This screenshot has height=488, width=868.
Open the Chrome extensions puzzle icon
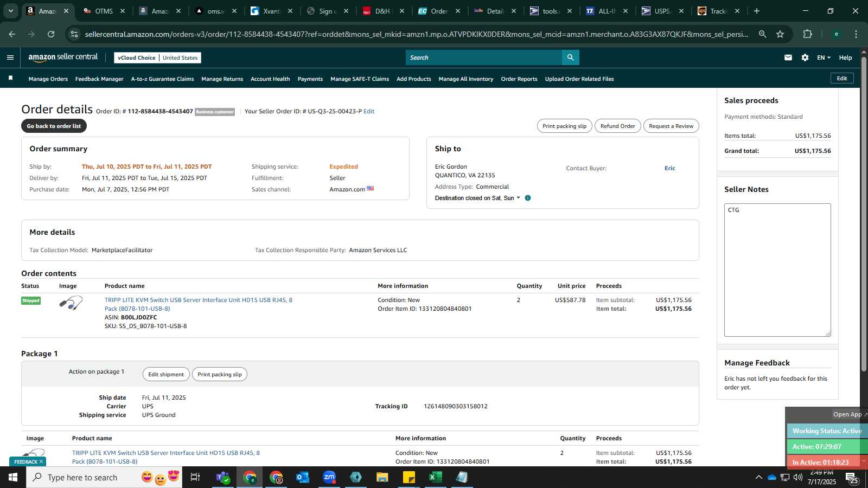click(x=807, y=34)
